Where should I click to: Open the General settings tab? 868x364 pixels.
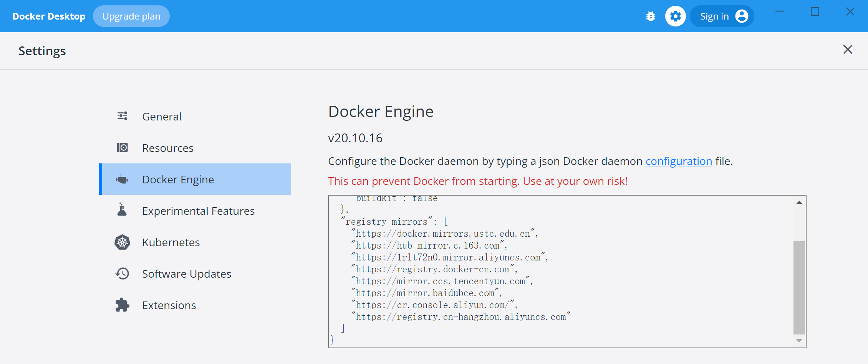point(162,117)
